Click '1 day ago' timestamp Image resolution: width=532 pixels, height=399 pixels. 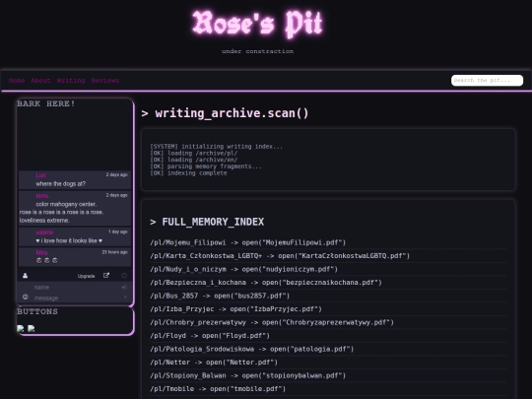pos(118,232)
